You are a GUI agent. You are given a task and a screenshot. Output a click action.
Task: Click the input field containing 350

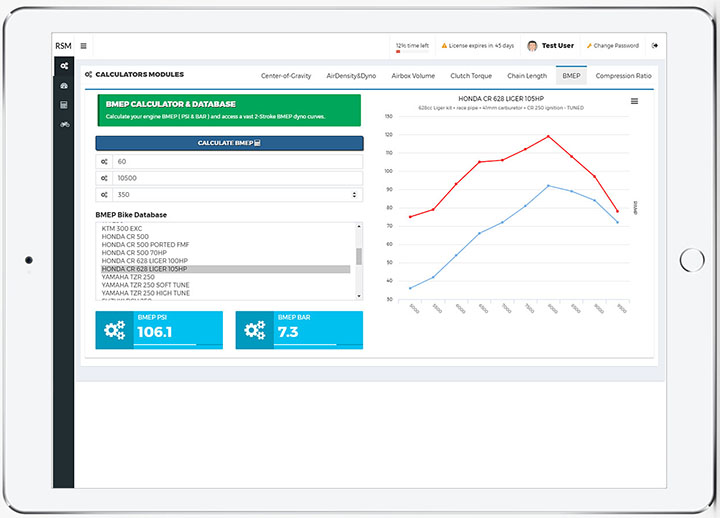coord(237,195)
